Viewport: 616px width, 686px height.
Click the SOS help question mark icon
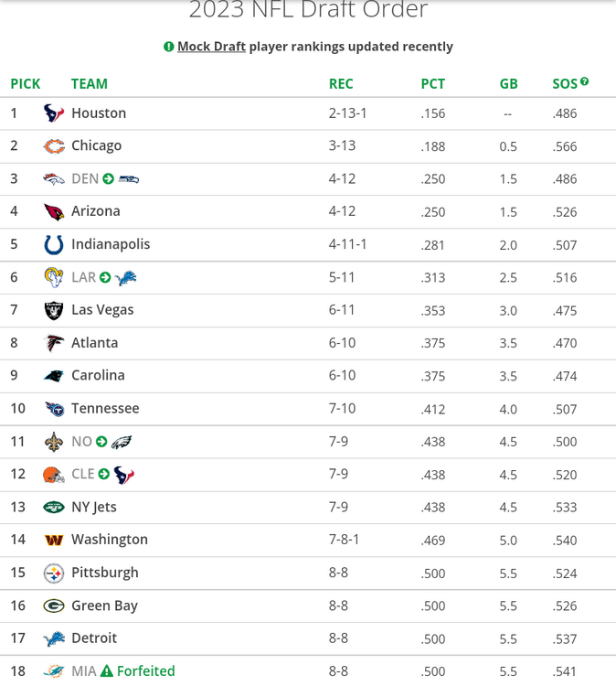click(x=584, y=82)
